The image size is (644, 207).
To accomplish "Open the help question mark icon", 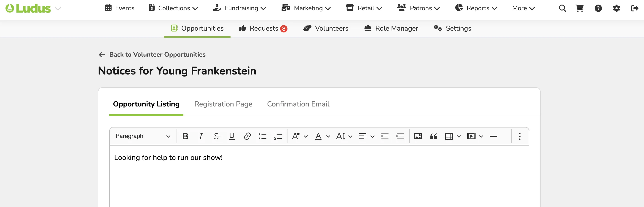I will click(598, 8).
